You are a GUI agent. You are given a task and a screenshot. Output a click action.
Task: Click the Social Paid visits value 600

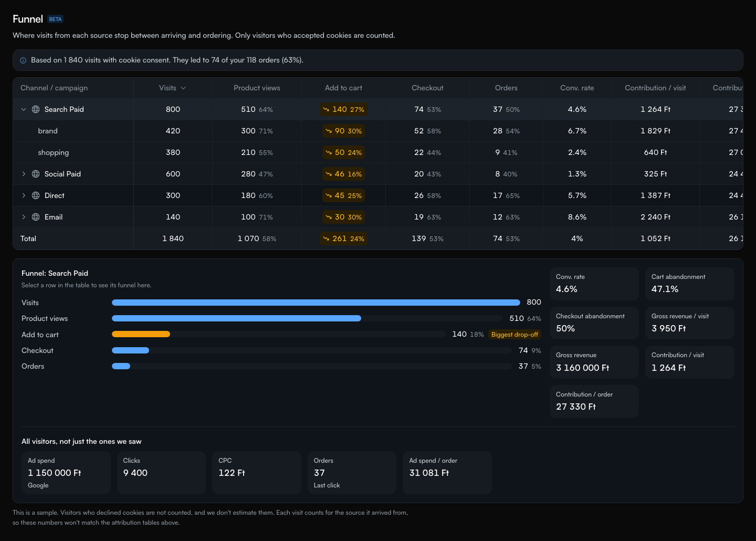[x=173, y=174]
